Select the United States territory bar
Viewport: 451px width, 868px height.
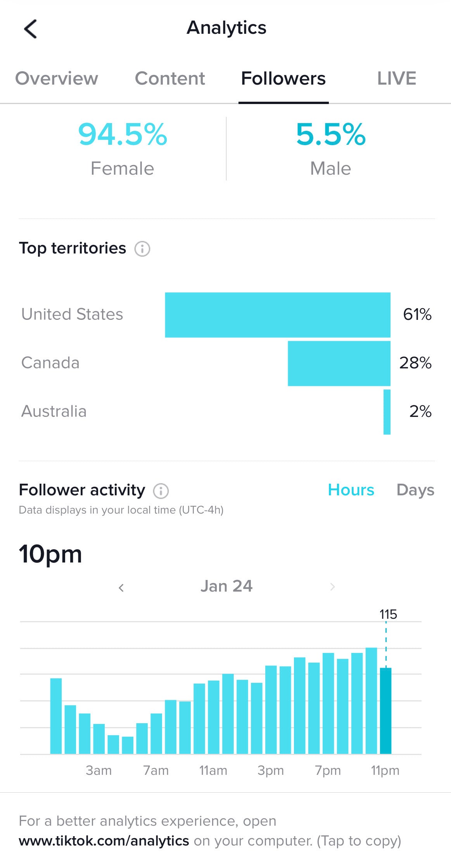click(x=278, y=314)
